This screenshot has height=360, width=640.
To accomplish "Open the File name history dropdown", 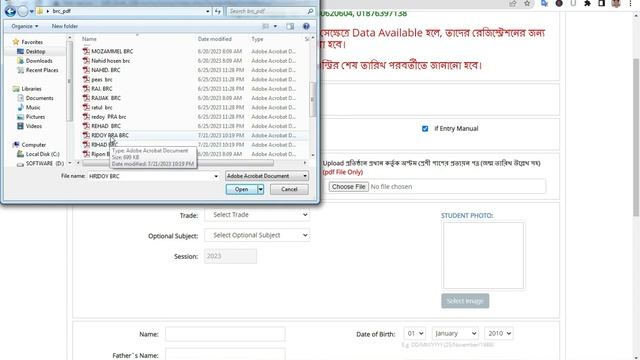I will (x=216, y=176).
